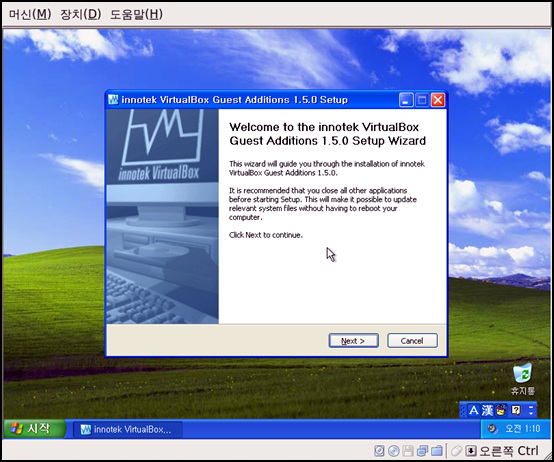Expand the language bar options arrow
This screenshot has height=462, width=554.
(531, 410)
